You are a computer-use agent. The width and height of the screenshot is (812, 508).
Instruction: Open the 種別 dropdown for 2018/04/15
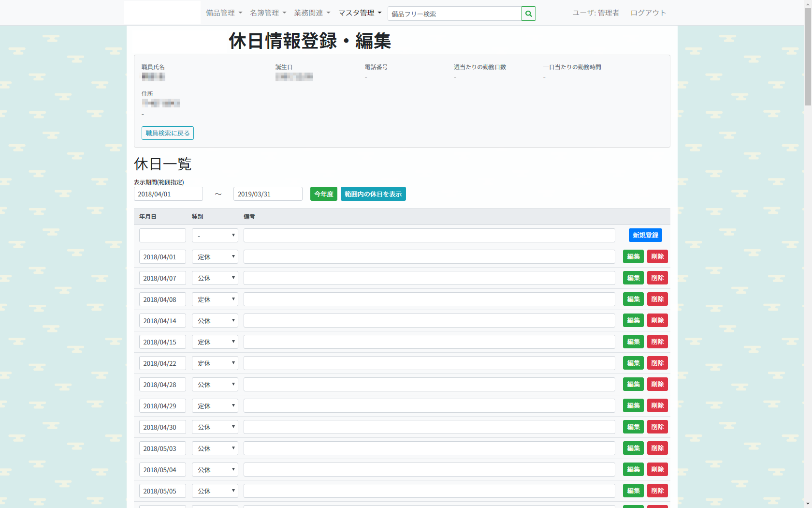(x=215, y=342)
